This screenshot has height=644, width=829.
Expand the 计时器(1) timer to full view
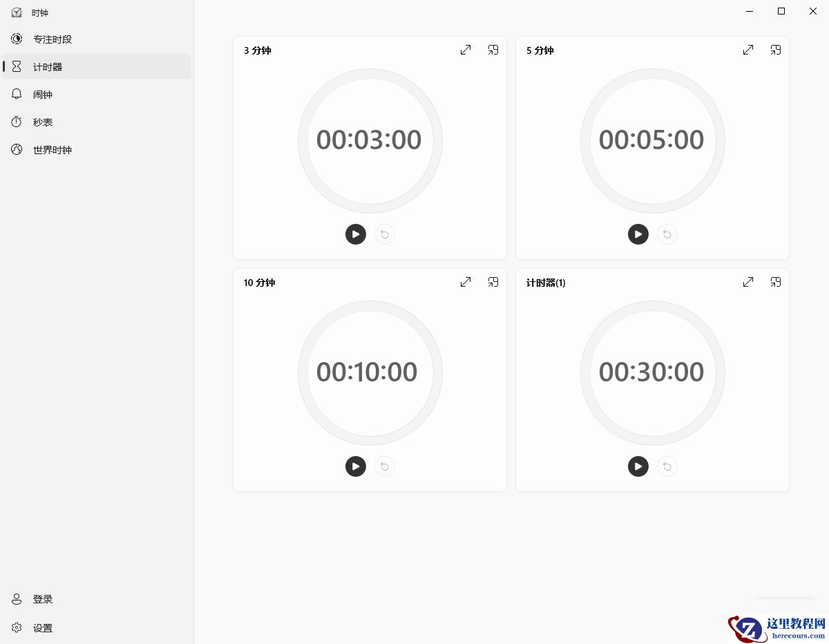coord(748,282)
